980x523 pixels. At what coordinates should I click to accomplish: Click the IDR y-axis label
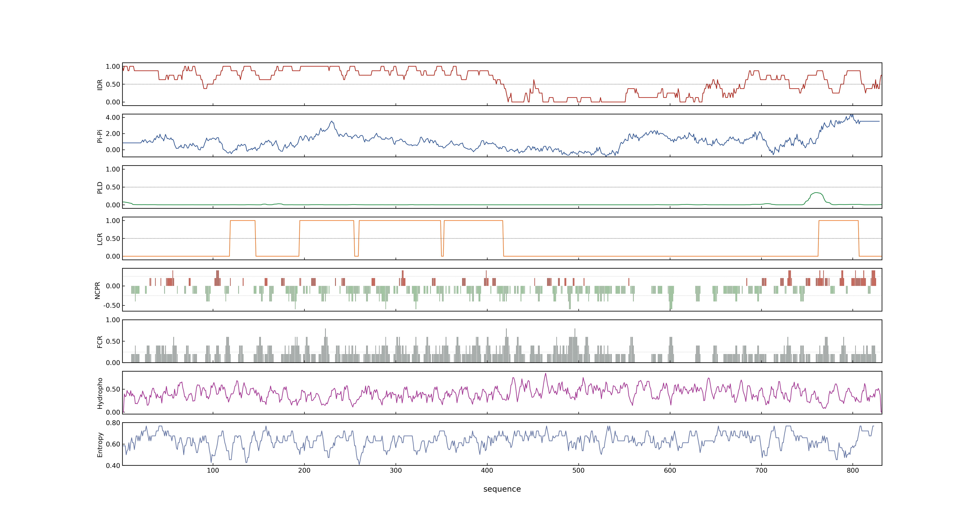coord(100,85)
